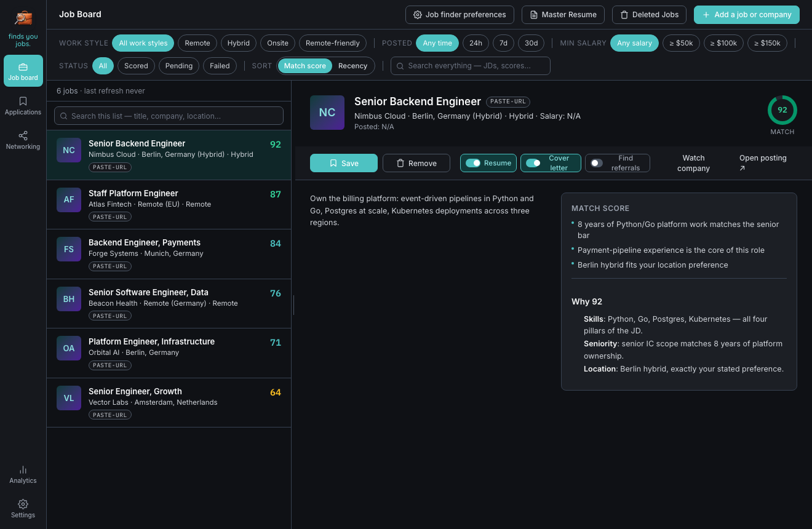
Task: Click the PASTE-URL tag in job header
Action: tap(508, 101)
